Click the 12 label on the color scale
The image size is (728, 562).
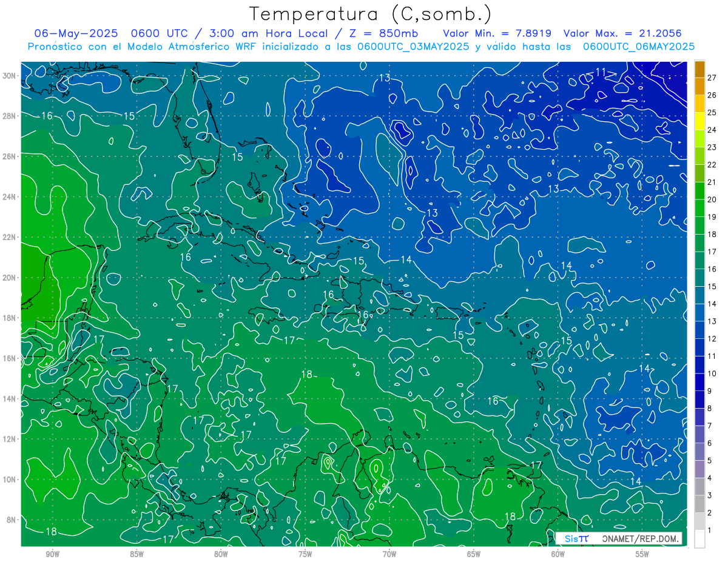click(712, 339)
